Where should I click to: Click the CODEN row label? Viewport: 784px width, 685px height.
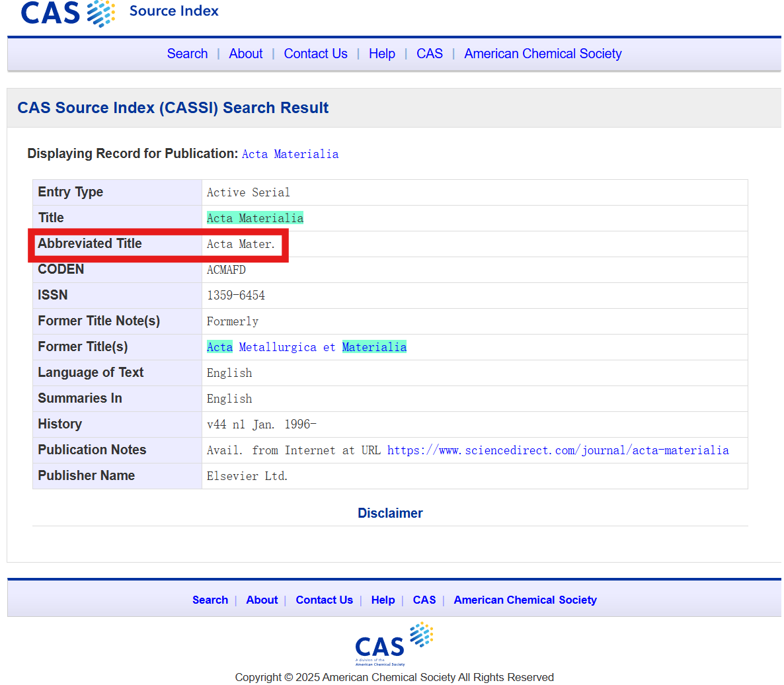point(61,269)
